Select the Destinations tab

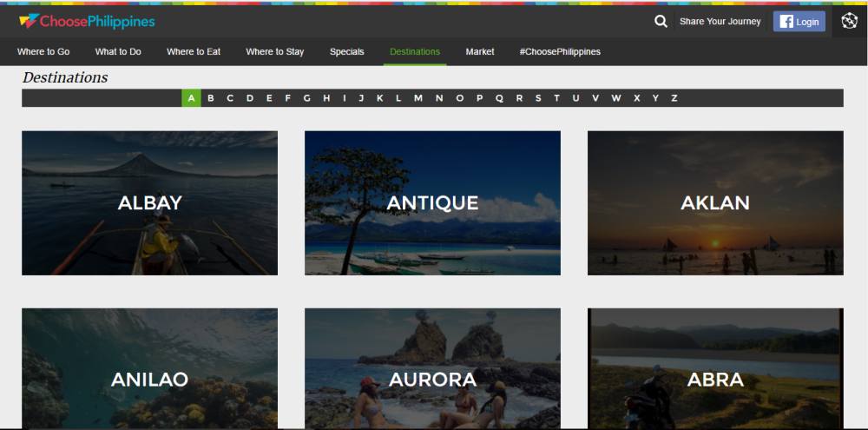pos(415,51)
